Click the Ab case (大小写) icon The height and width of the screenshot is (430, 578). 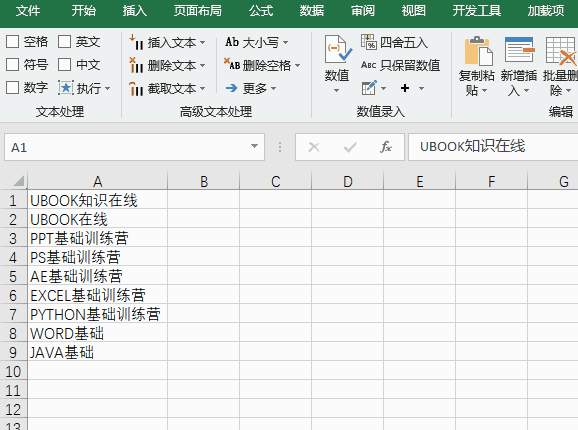pyautogui.click(x=232, y=42)
